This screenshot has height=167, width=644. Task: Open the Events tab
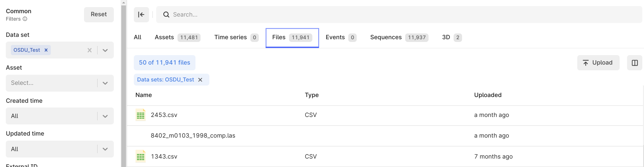(x=341, y=37)
